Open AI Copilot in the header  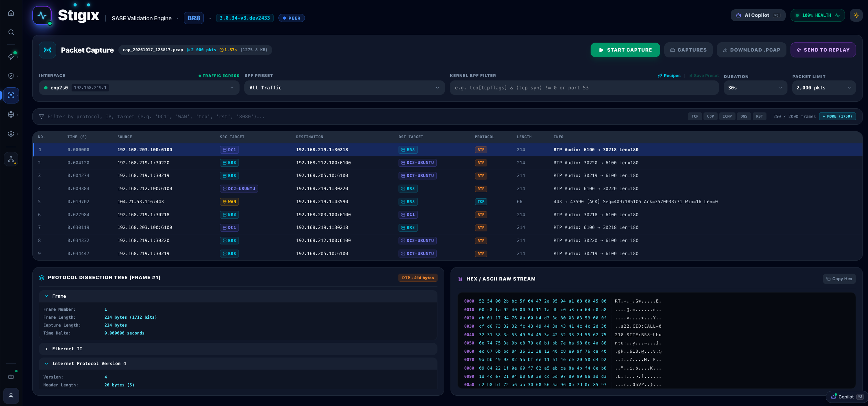coord(758,15)
